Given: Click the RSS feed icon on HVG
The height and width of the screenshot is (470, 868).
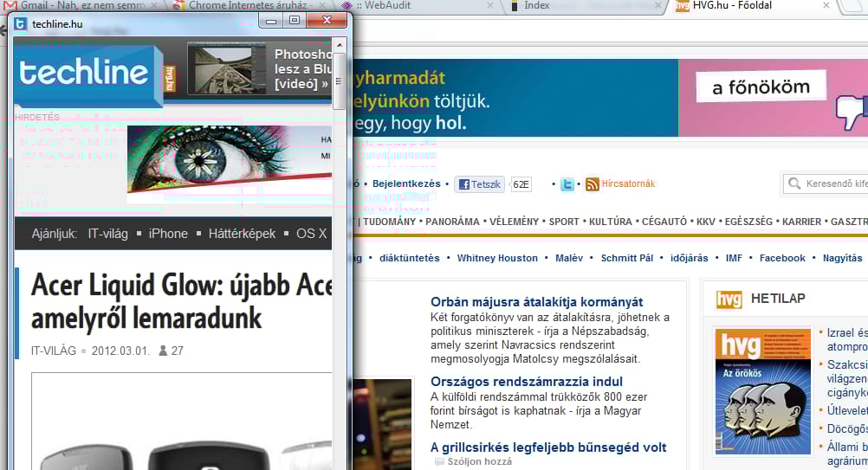Looking at the screenshot, I should pyautogui.click(x=592, y=184).
